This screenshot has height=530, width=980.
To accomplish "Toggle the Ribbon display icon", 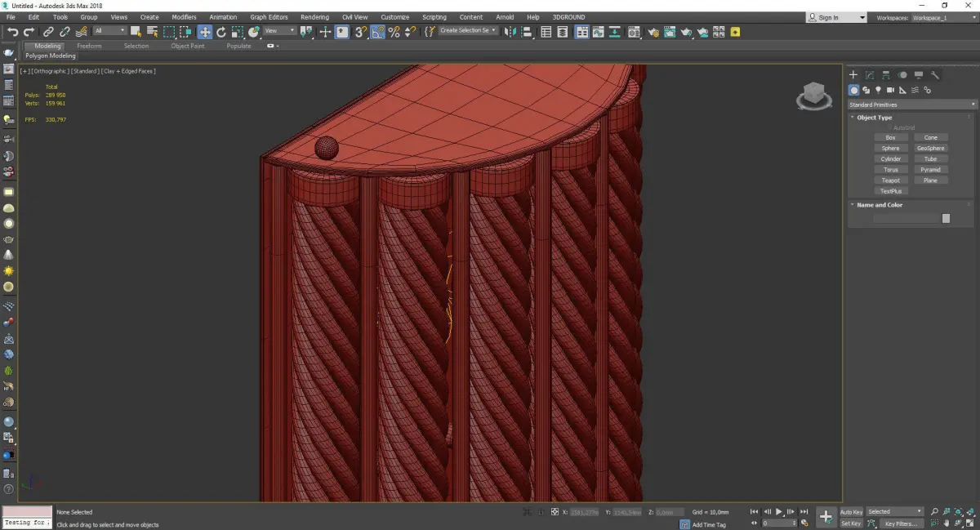I will click(x=581, y=32).
